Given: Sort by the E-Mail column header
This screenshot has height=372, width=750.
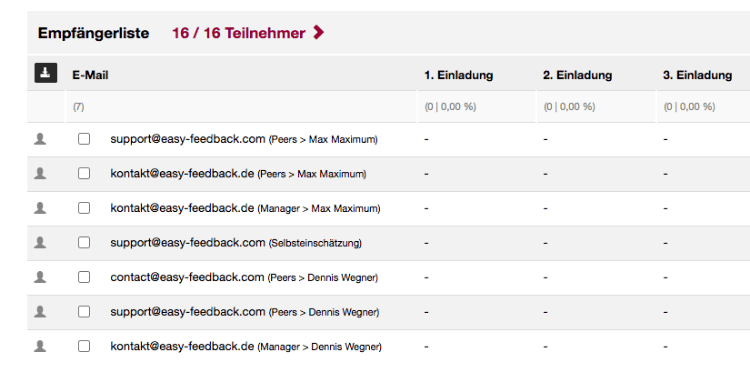Looking at the screenshot, I should 90,75.
